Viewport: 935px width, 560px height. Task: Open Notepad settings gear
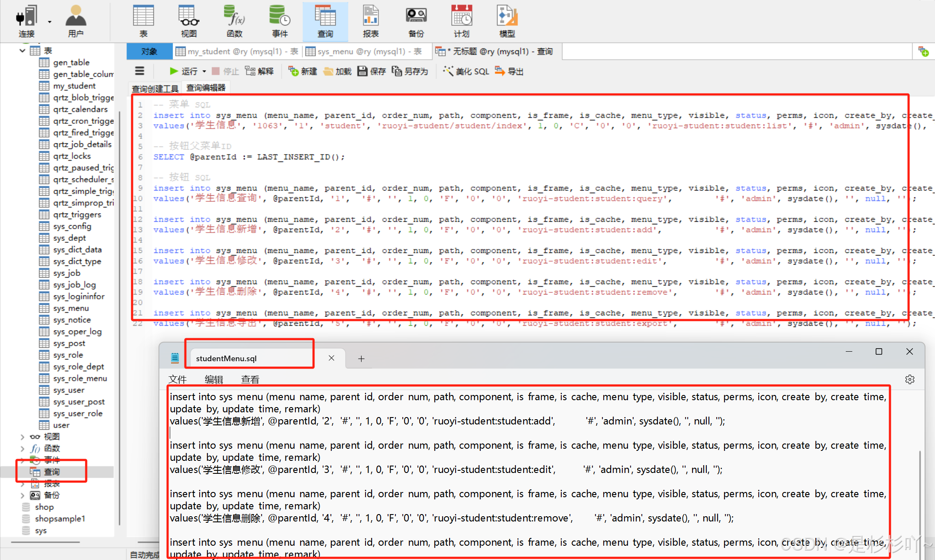(909, 379)
